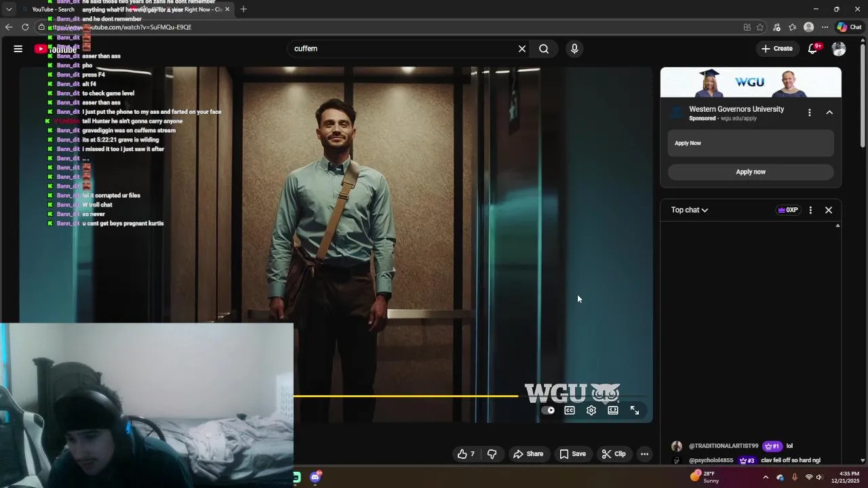Click the upper Apply Now text
Image resolution: width=868 pixels, height=488 pixels.
point(688,143)
